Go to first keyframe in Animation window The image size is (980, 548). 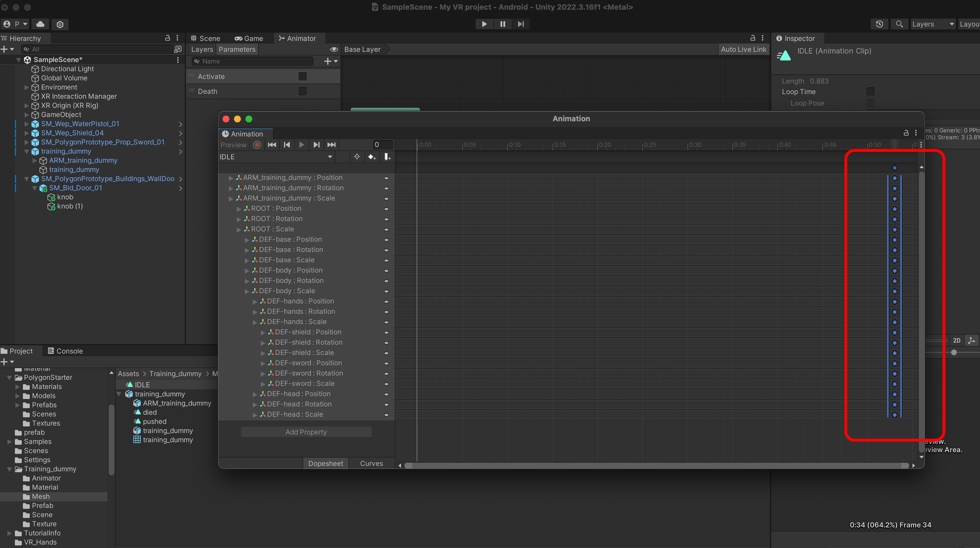(272, 144)
